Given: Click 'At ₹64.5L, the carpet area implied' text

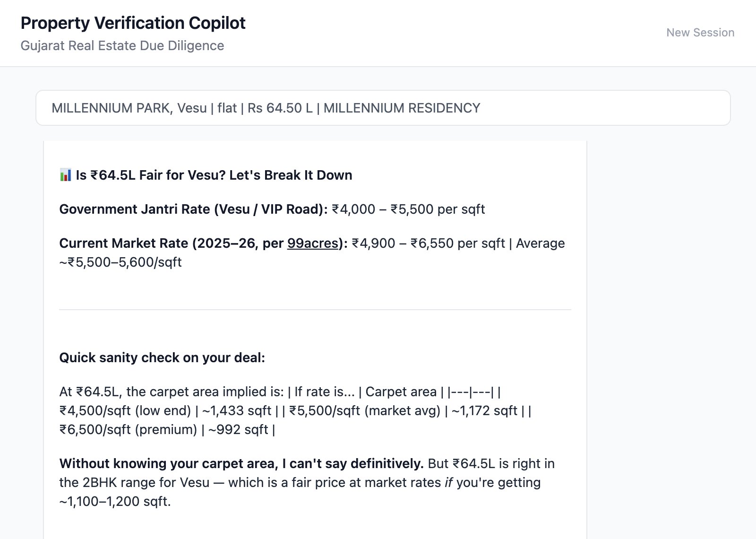Looking at the screenshot, I should point(171,392).
